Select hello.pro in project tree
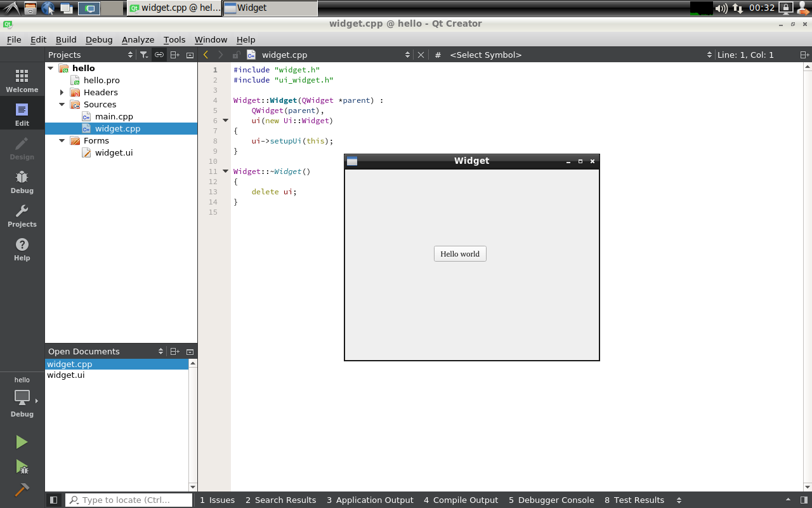 [101, 80]
